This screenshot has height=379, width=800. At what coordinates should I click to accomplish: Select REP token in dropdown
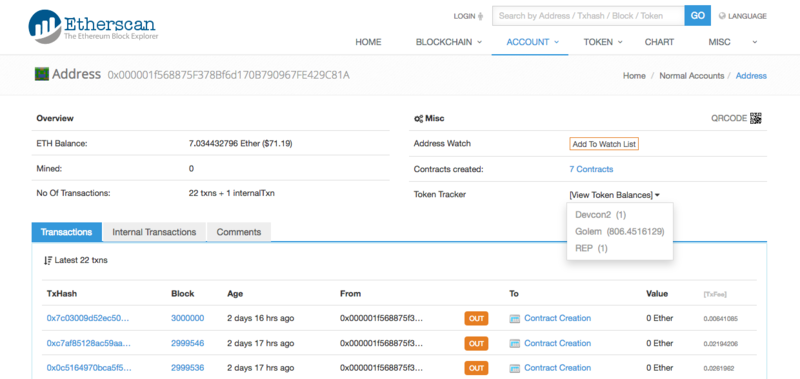point(591,248)
